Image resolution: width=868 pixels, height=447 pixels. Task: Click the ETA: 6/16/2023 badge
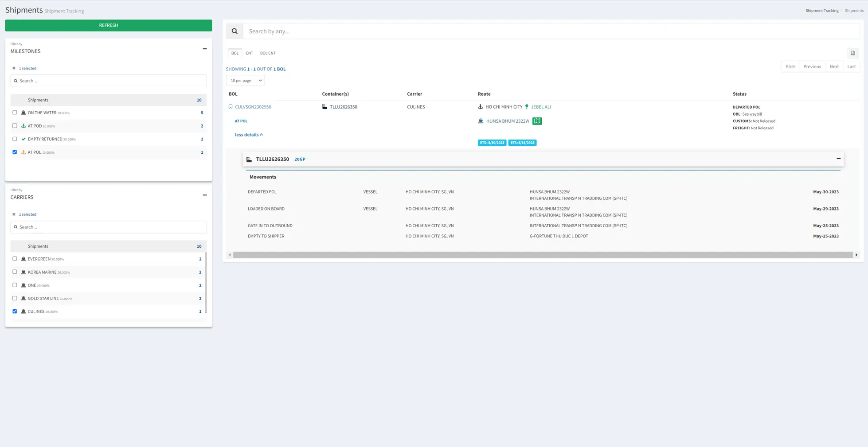pyautogui.click(x=522, y=143)
